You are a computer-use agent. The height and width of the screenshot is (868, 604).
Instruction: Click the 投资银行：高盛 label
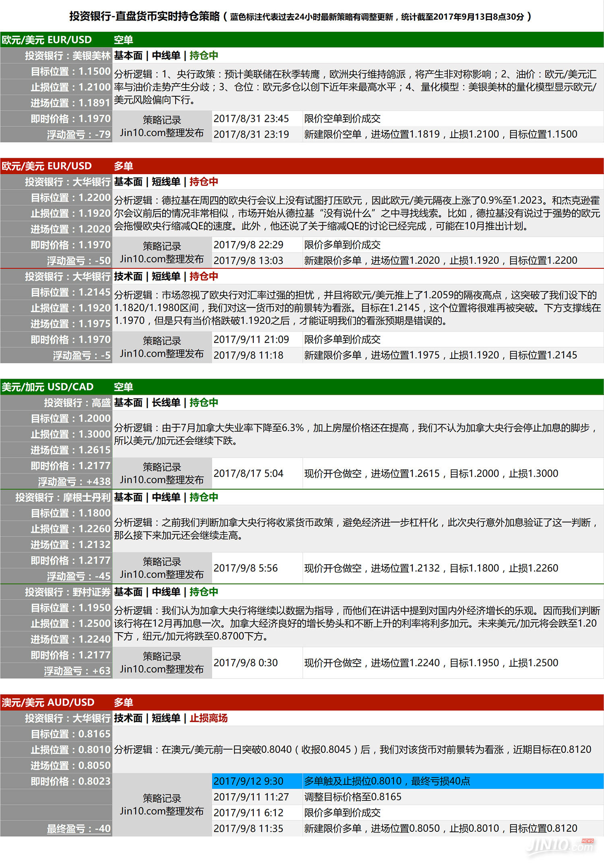(x=77, y=402)
